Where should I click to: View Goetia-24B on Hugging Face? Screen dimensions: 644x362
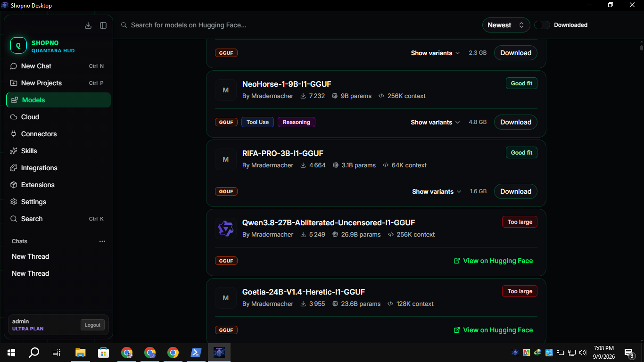pyautogui.click(x=493, y=330)
